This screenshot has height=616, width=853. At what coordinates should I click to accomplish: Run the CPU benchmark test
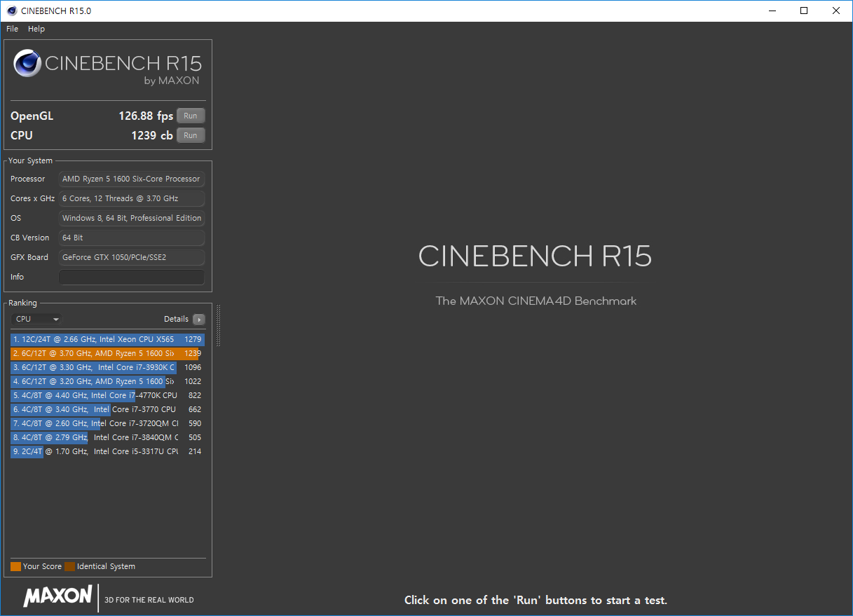pos(191,135)
